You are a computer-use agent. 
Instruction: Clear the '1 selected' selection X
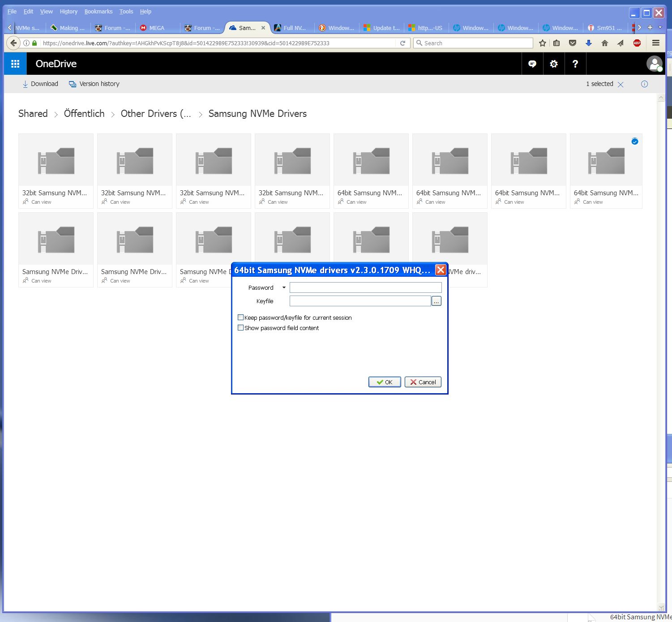point(621,84)
